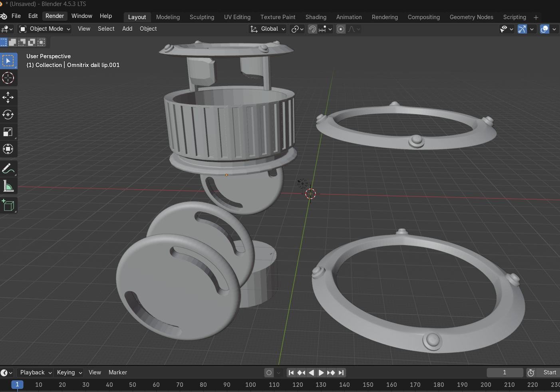Image resolution: width=560 pixels, height=392 pixels.
Task: Set selection mode to subtract
Action: [x=22, y=42]
